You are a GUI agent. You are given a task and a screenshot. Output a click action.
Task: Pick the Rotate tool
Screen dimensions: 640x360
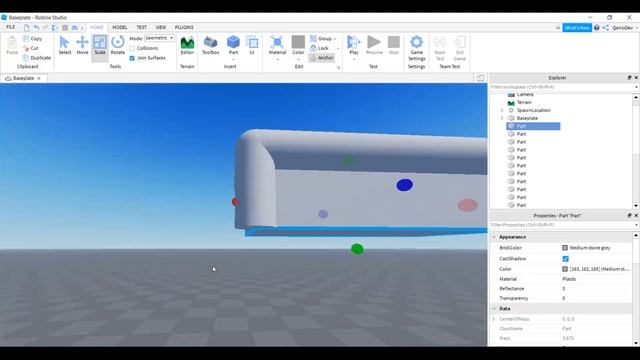(x=118, y=45)
